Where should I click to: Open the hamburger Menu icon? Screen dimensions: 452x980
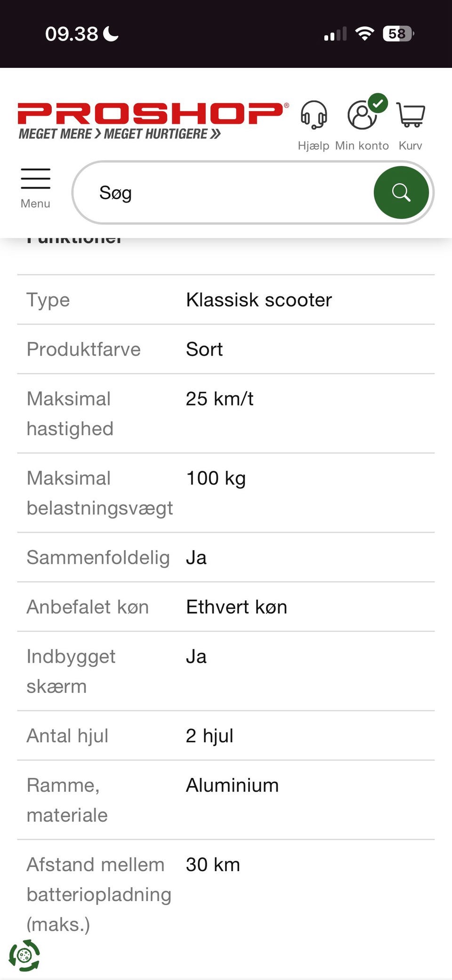[35, 179]
